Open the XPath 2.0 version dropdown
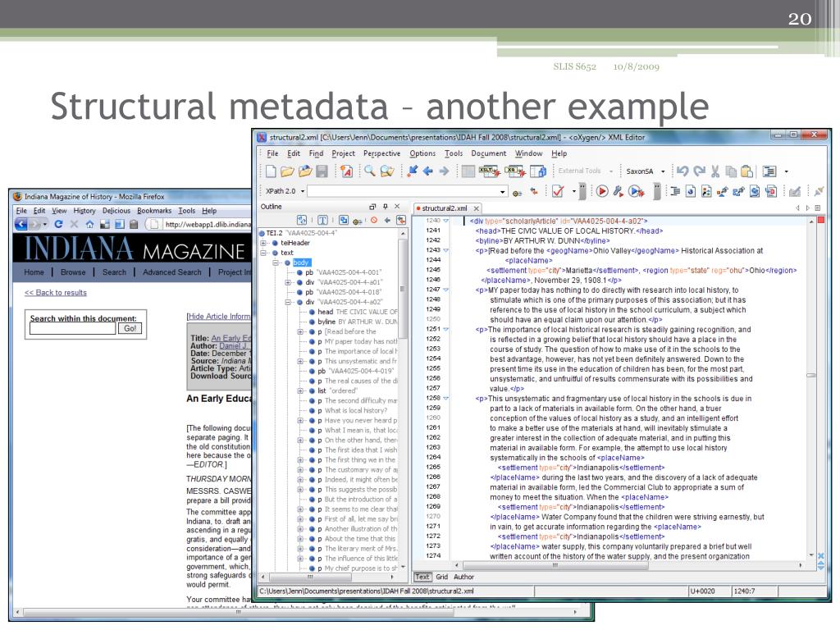The height and width of the screenshot is (630, 840). click(x=303, y=191)
